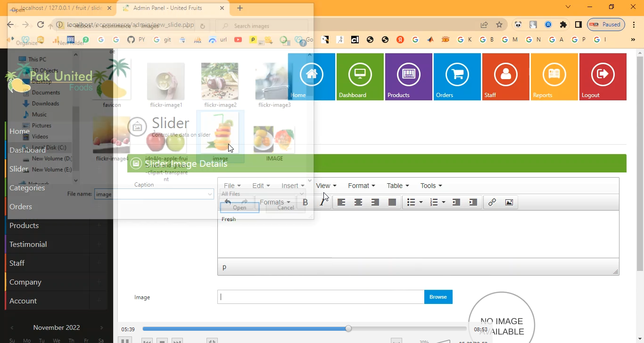Open bullet list style dropdown arrow
This screenshot has width=644, height=343.
click(x=421, y=202)
